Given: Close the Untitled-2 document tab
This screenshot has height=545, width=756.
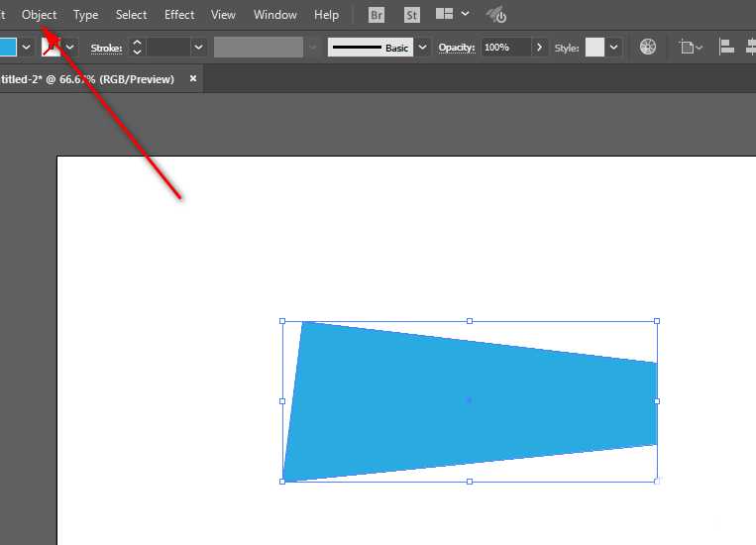Looking at the screenshot, I should (193, 78).
